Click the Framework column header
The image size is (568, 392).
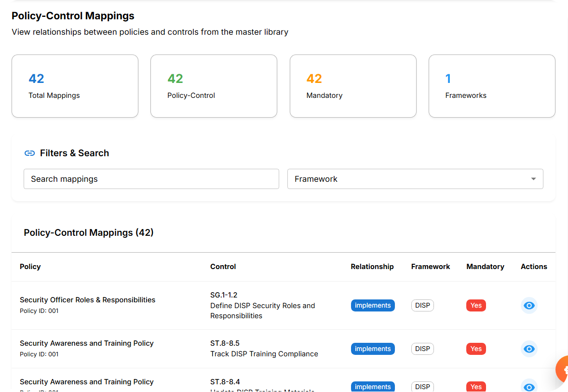431,267
